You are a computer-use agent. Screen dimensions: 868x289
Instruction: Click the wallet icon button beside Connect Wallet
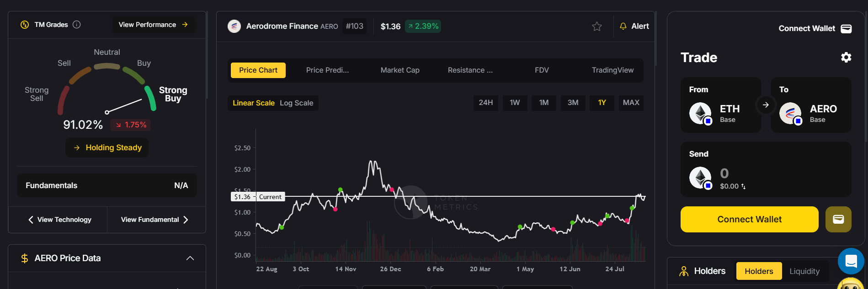click(838, 219)
